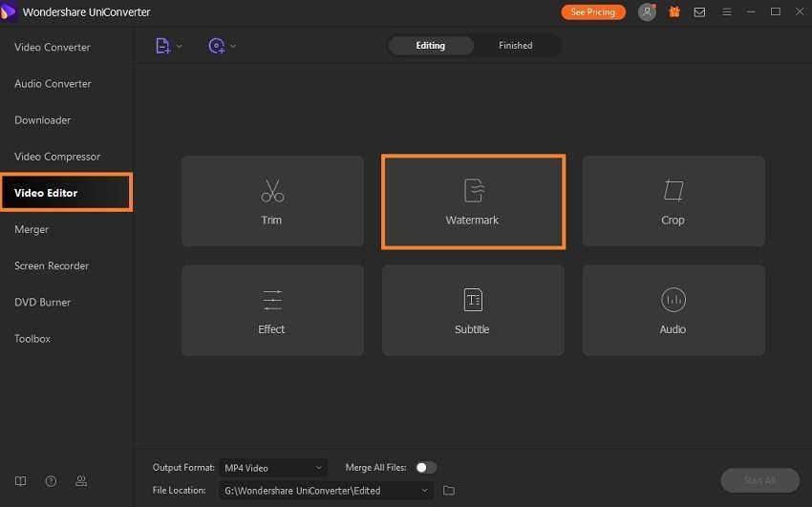This screenshot has width=812, height=507.
Task: Switch to the Editing tab
Action: (430, 46)
